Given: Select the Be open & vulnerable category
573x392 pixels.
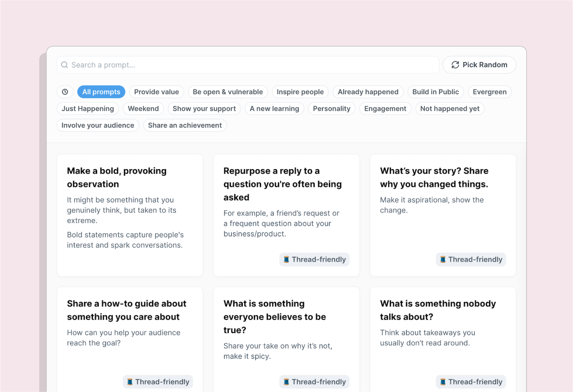Looking at the screenshot, I should click(228, 92).
